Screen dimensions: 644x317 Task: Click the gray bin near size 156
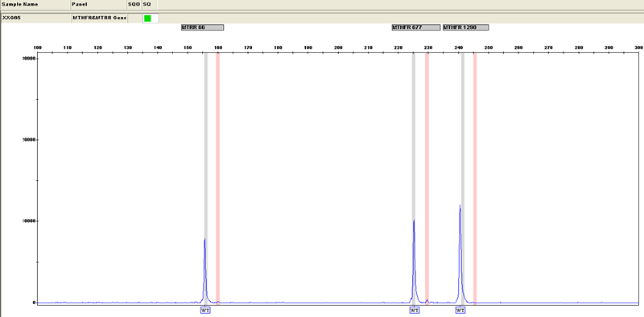(x=206, y=178)
